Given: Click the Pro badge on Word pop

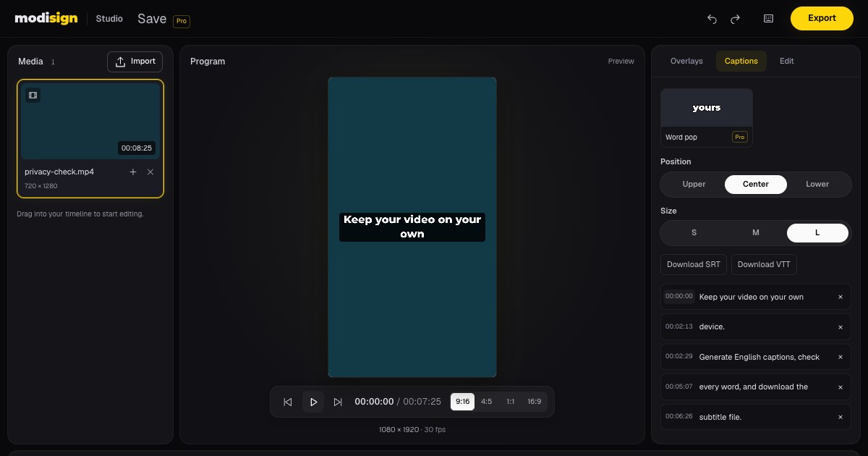Looking at the screenshot, I should click(739, 137).
